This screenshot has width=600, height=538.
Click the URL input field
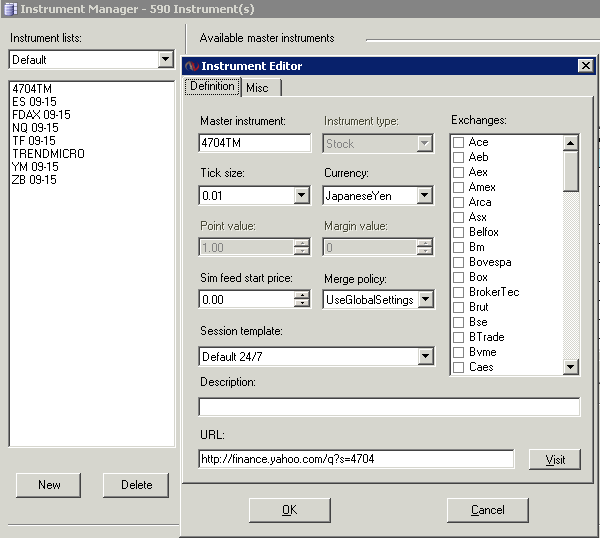pyautogui.click(x=356, y=459)
